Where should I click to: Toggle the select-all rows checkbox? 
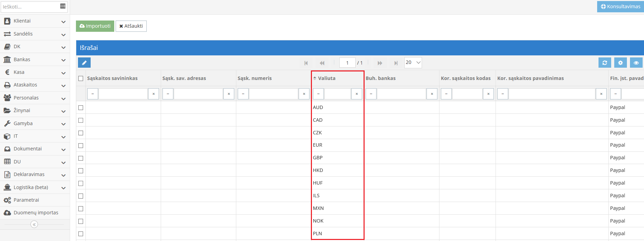tap(81, 78)
